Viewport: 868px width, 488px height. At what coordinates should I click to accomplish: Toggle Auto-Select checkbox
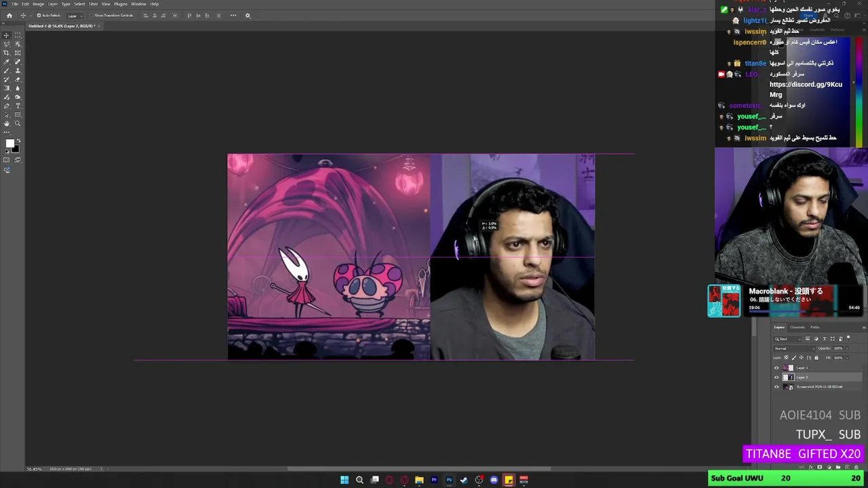[39, 16]
